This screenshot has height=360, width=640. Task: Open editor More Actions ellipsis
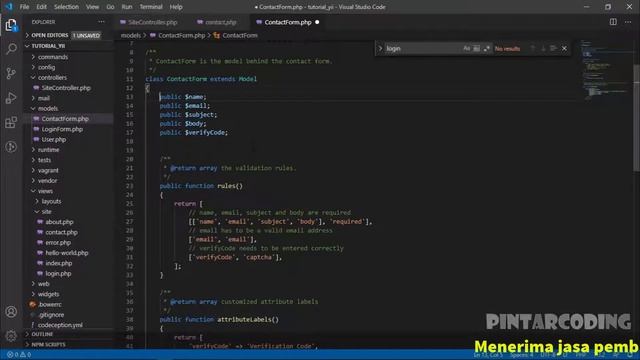pos(628,22)
